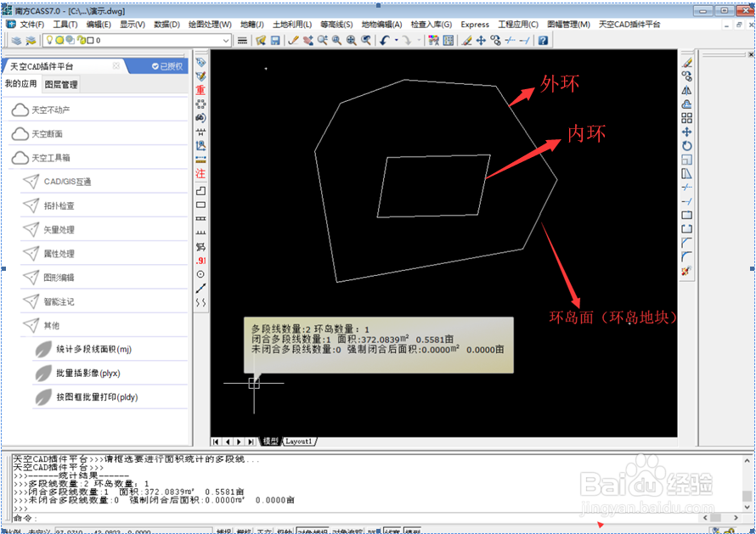Viewport: 756px width, 534px height.
Task: Click the undo arrow in toolbar
Action: (384, 41)
